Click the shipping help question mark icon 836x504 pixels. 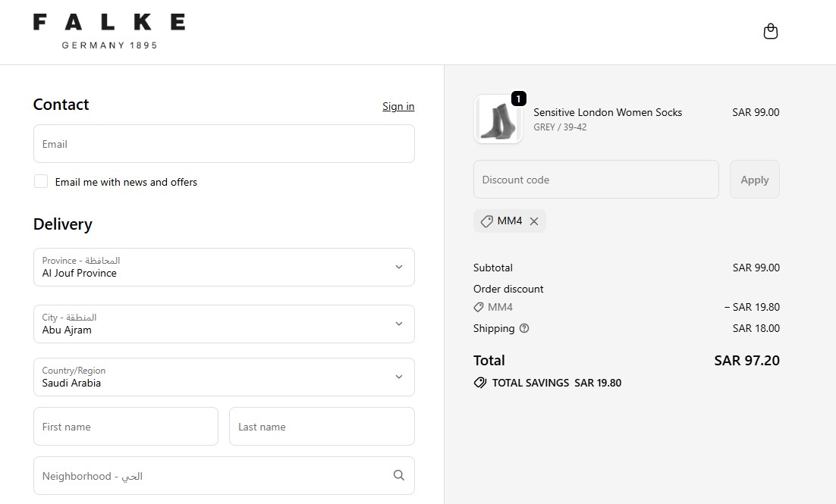click(524, 328)
